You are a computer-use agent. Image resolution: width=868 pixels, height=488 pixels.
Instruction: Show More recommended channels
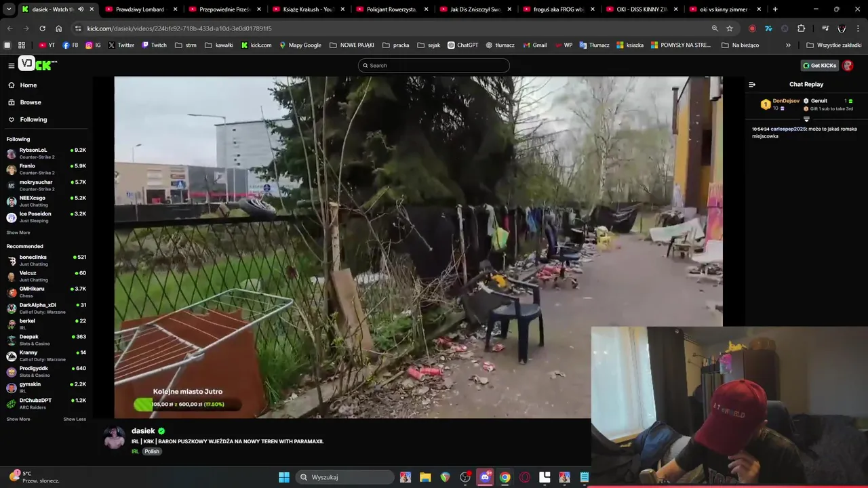(18, 419)
